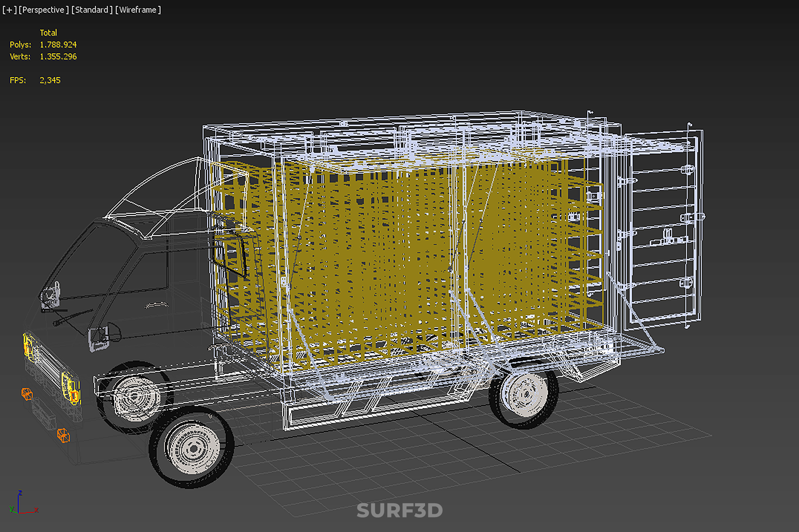Screen dimensions: 799x532
Task: Click the Standard shading label menu
Action: pos(92,10)
